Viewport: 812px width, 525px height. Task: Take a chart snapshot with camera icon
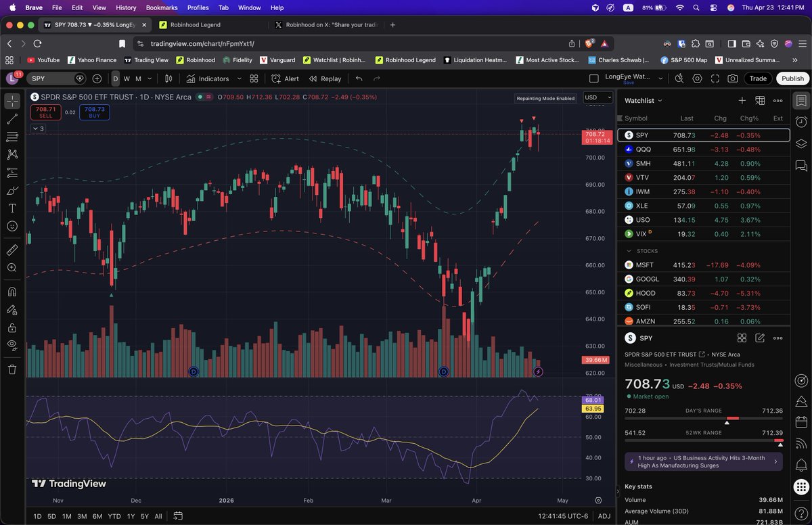point(732,78)
